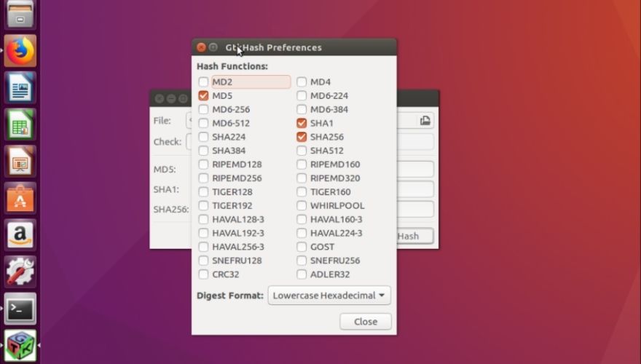Enable MD6-256 hash function
This screenshot has height=364, width=641.
[203, 109]
